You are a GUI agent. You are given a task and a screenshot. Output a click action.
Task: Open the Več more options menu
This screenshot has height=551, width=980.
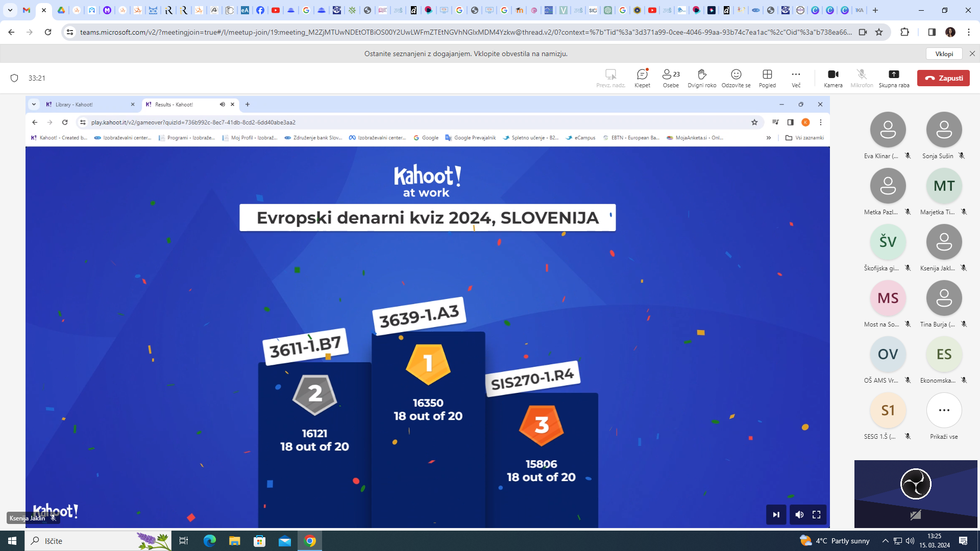796,78
